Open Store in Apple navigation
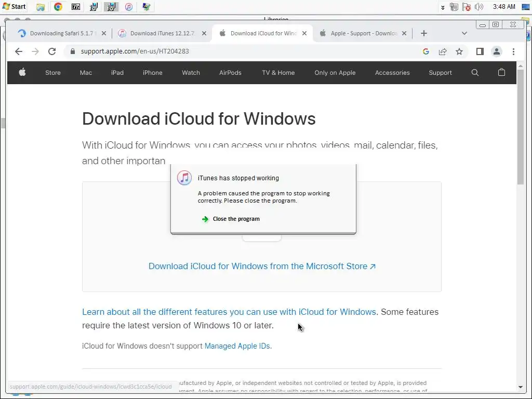Image resolution: width=532 pixels, height=399 pixels. pyautogui.click(x=53, y=73)
